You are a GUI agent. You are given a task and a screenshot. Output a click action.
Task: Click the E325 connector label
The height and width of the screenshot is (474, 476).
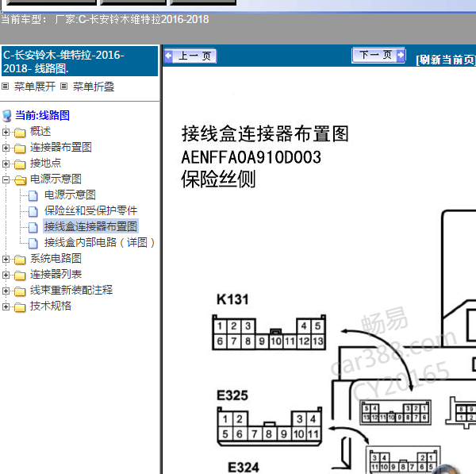[x=232, y=395]
